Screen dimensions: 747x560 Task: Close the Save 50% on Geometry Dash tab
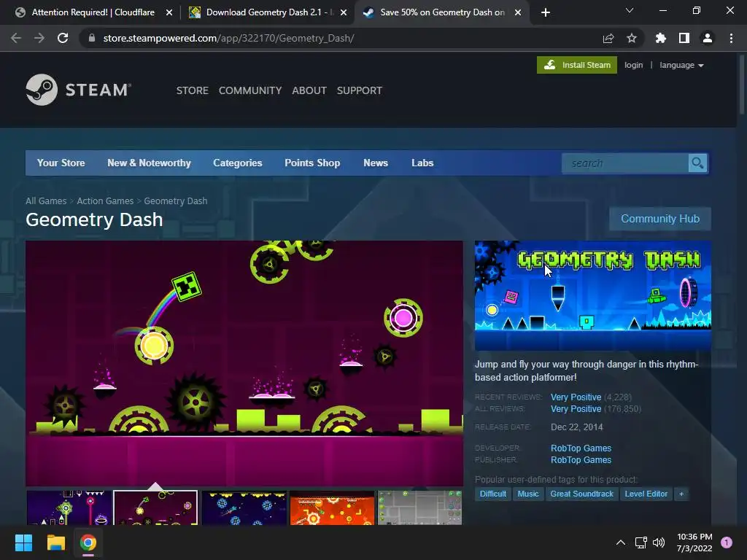click(x=518, y=13)
